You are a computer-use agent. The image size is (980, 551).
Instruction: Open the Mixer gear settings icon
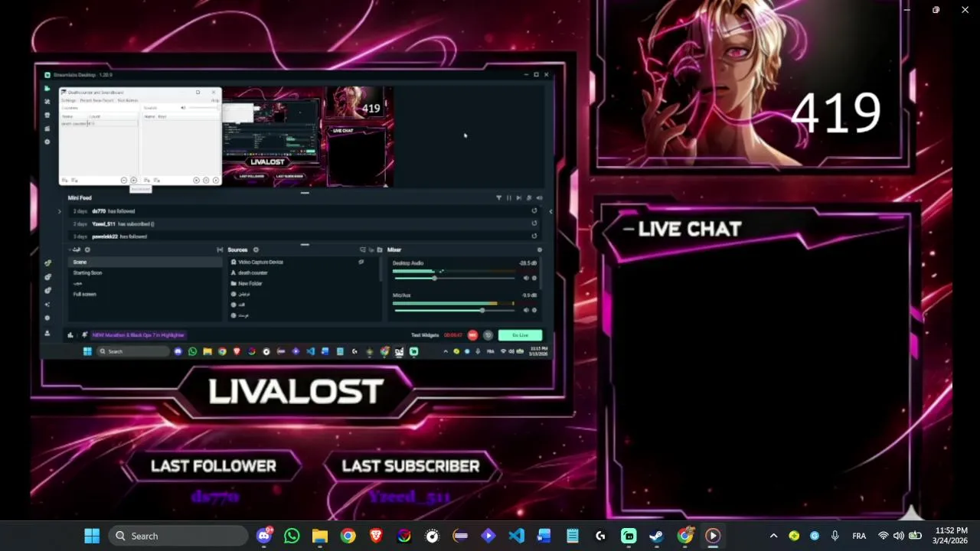coord(540,249)
